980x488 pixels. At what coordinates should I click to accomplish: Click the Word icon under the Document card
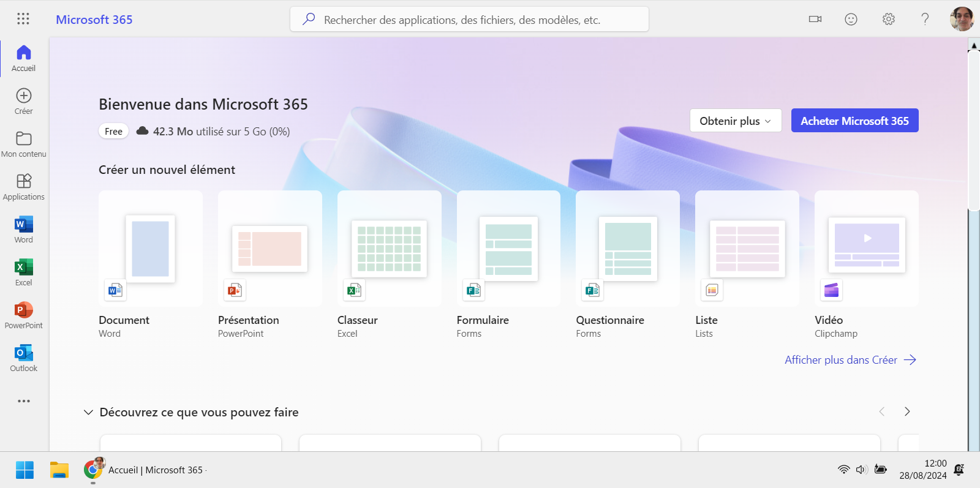pos(115,290)
